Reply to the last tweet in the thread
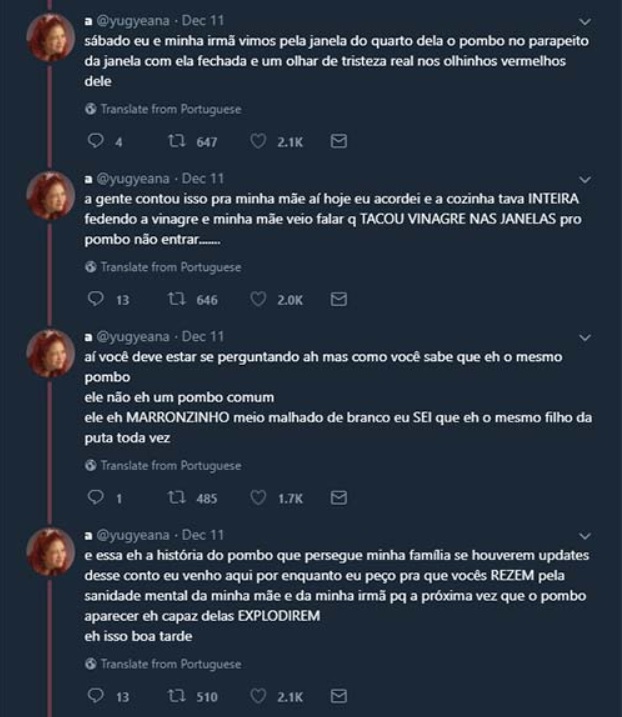 (96, 696)
